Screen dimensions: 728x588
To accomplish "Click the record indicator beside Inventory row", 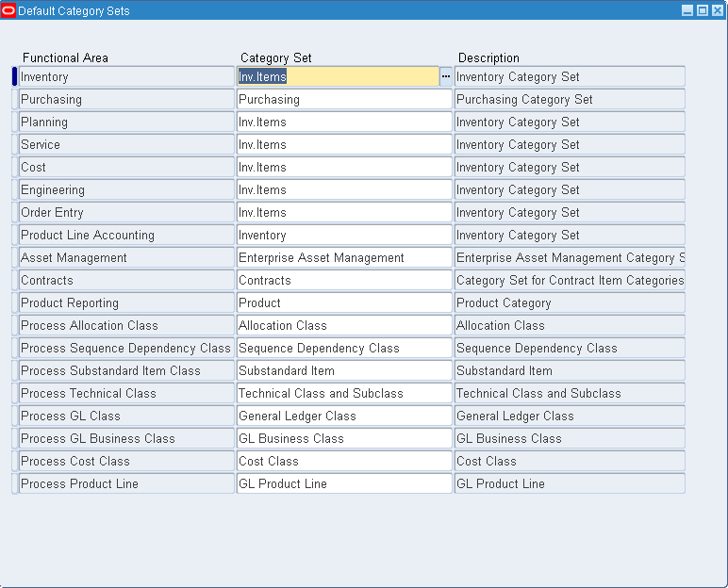I will tap(14, 76).
